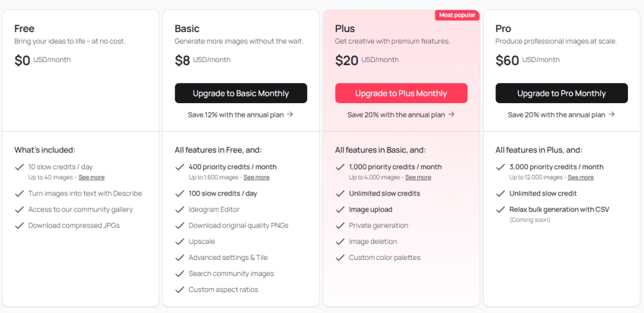This screenshot has height=313, width=644.
Task: Click See more under Free slow credits
Action: 92,177
